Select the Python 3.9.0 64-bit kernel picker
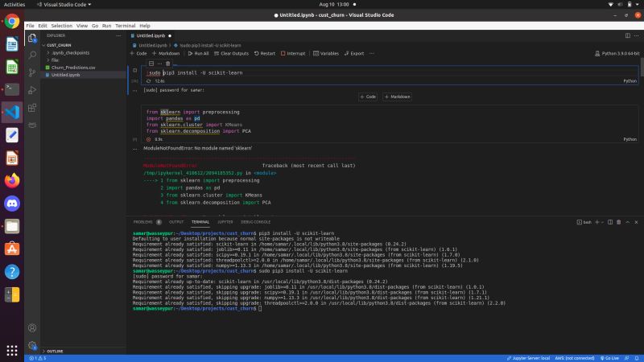Image resolution: width=644 pixels, height=362 pixels. [617, 53]
